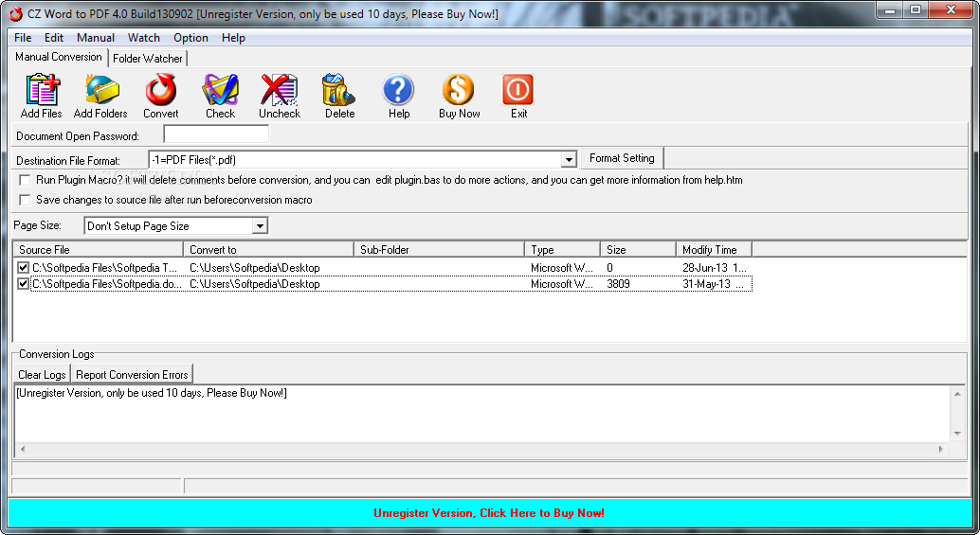Image resolution: width=980 pixels, height=535 pixels.
Task: Click the Document Open Password field
Action: click(x=216, y=134)
